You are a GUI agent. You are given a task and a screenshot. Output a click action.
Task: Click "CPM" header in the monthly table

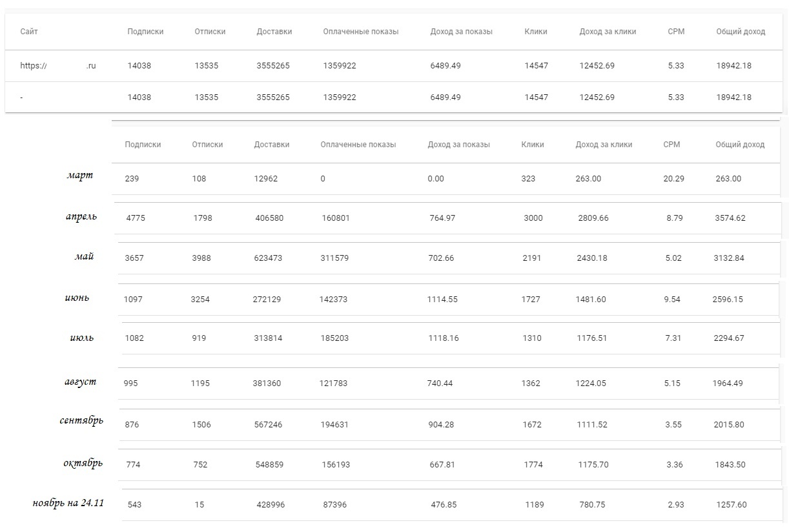pyautogui.click(x=671, y=145)
